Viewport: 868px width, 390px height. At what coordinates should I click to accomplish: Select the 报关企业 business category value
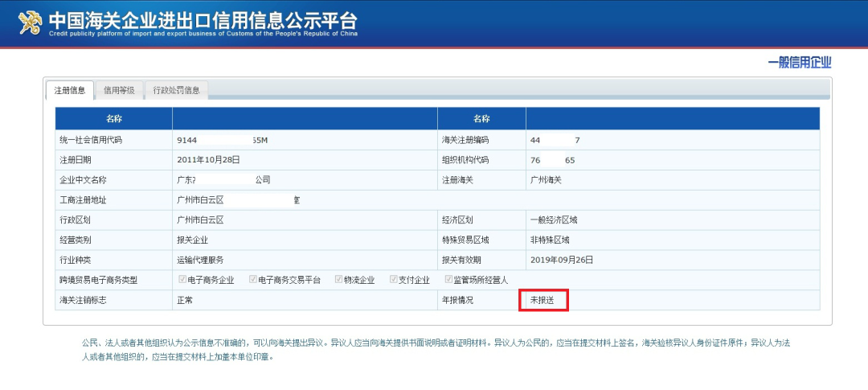[x=193, y=240]
